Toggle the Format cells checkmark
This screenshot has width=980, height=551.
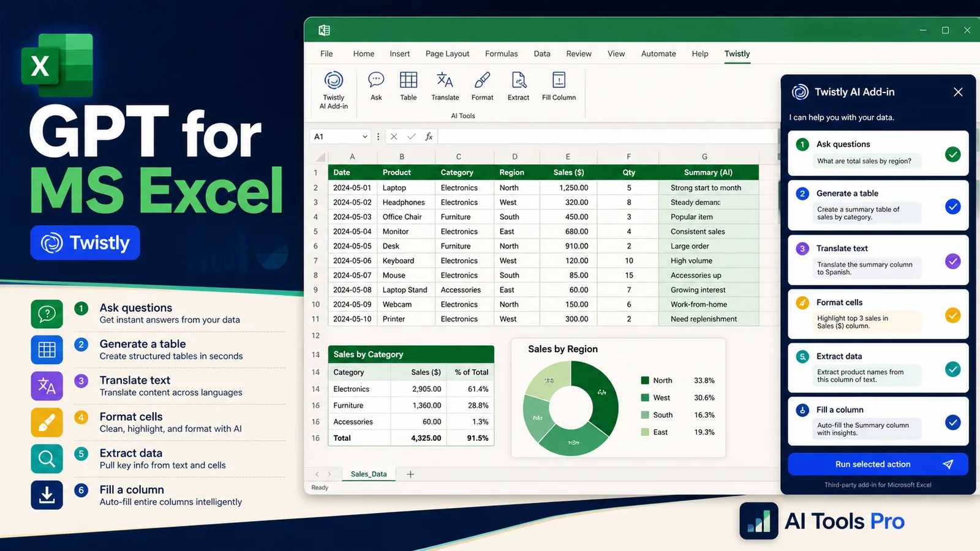952,315
